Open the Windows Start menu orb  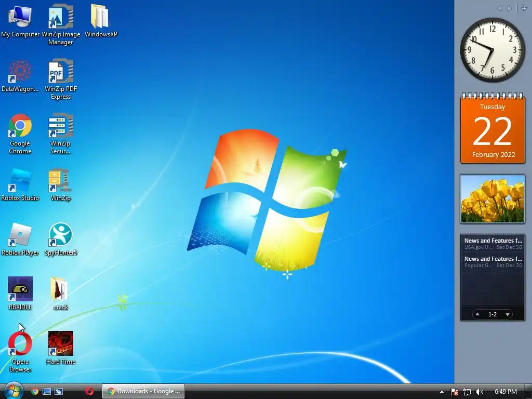pos(13,391)
